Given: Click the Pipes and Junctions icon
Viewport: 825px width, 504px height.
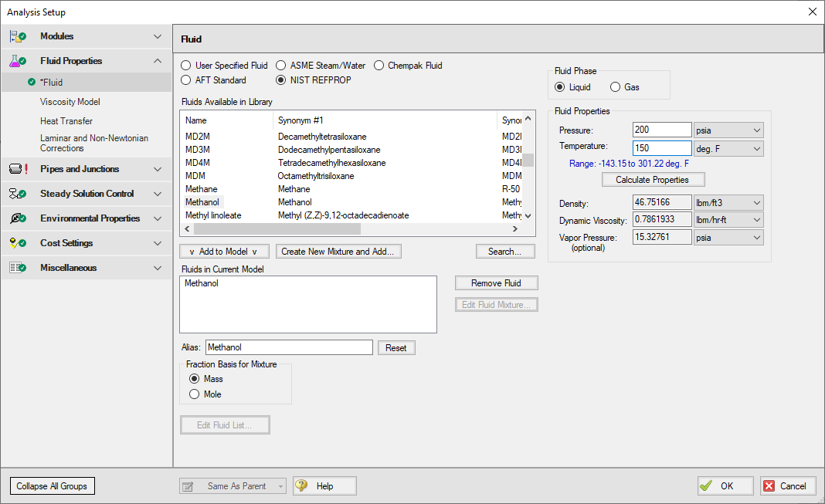Looking at the screenshot, I should (17, 169).
